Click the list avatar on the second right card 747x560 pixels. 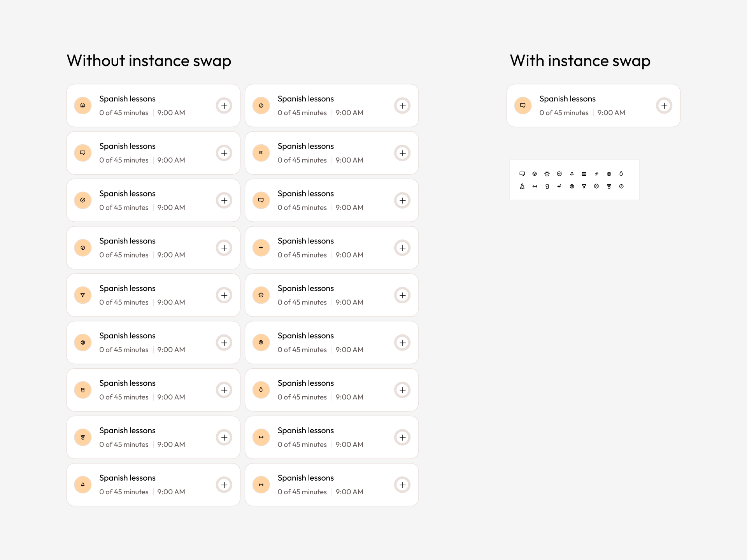click(261, 153)
